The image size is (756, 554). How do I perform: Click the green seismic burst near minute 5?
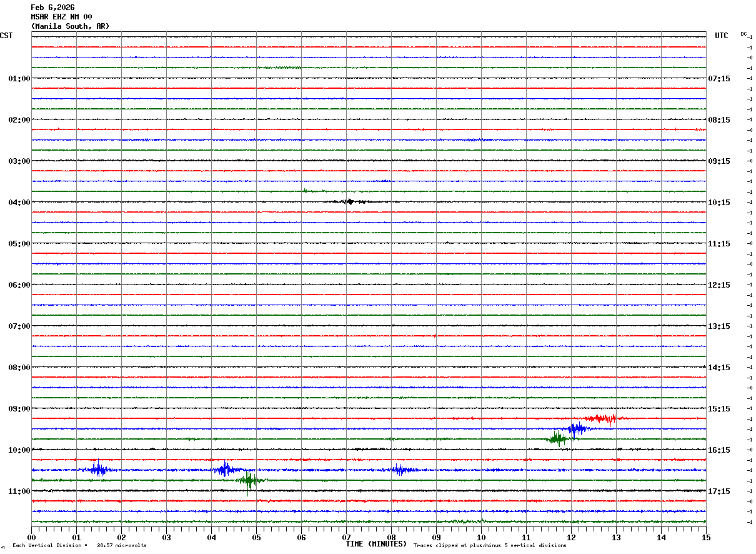pos(249,480)
